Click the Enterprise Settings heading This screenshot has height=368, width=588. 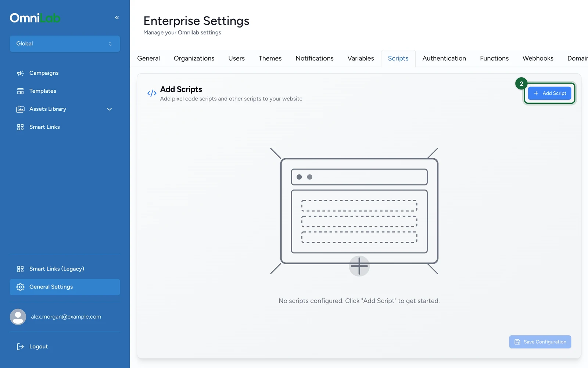pyautogui.click(x=196, y=21)
